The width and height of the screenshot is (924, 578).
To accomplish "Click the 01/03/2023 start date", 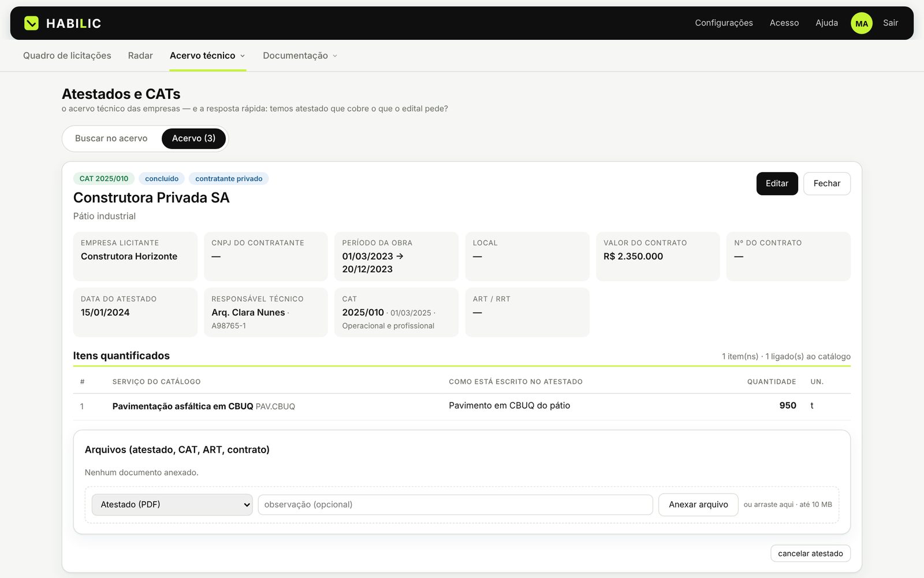I will (x=367, y=257).
